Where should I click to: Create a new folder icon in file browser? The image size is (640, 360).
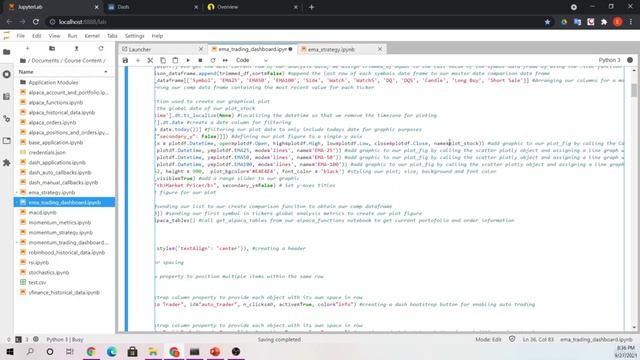click(x=52, y=49)
